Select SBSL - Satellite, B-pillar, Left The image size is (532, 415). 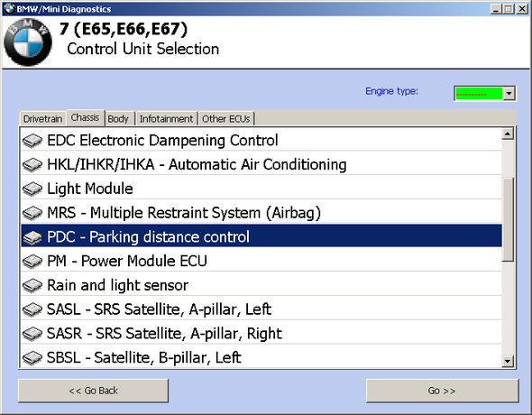click(x=261, y=356)
